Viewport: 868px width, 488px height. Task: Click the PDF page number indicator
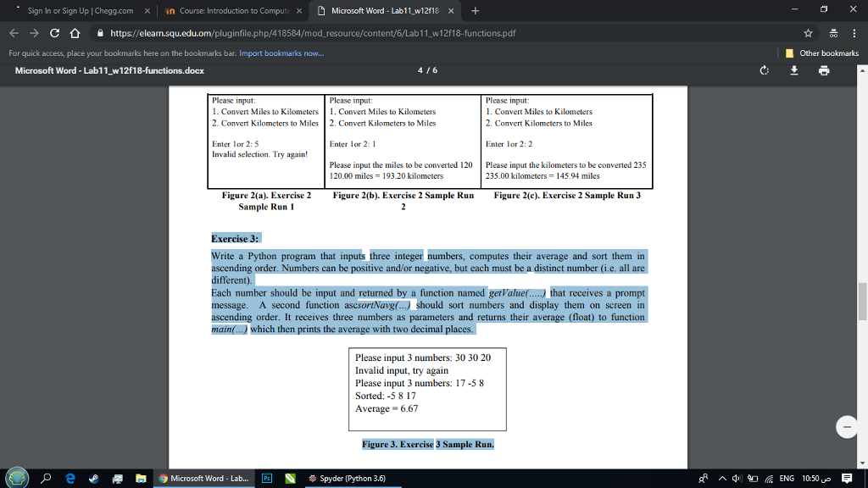(x=427, y=70)
